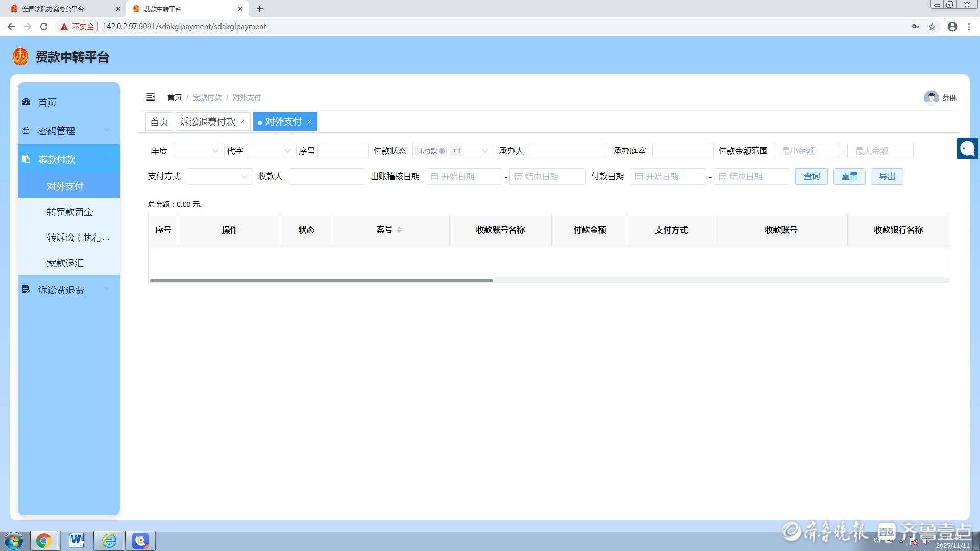Close the 对外支付 tab
The width and height of the screenshot is (980, 551).
click(309, 122)
